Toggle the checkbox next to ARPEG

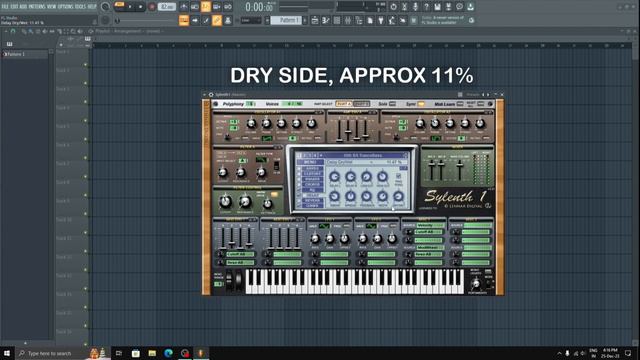click(x=299, y=169)
